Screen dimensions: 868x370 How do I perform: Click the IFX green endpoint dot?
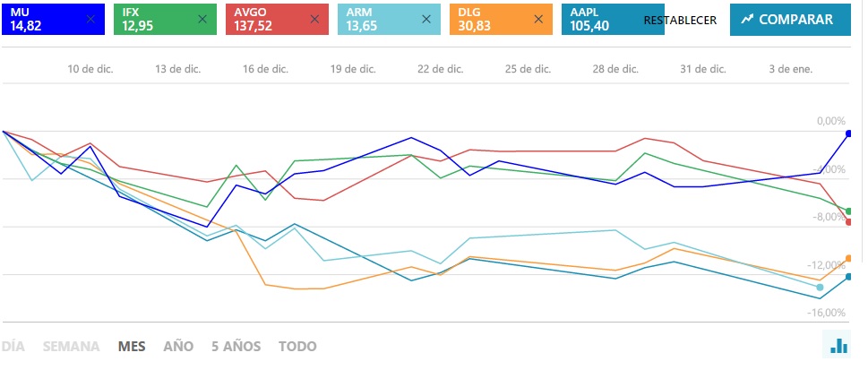click(x=848, y=211)
